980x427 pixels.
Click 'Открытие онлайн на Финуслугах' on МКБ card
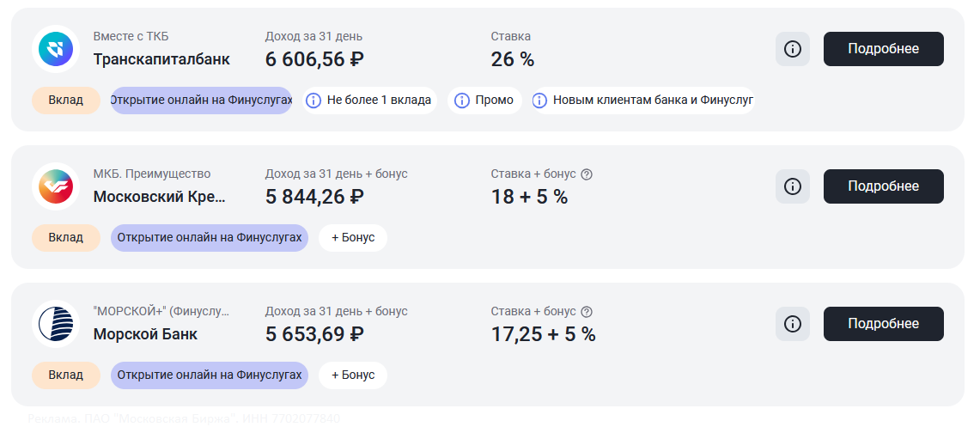click(210, 238)
